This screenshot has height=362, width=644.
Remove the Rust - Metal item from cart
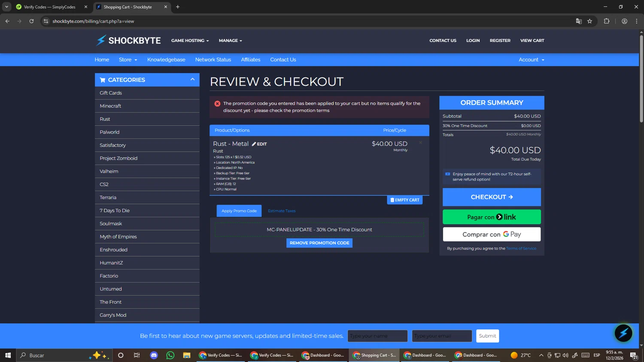click(x=420, y=143)
